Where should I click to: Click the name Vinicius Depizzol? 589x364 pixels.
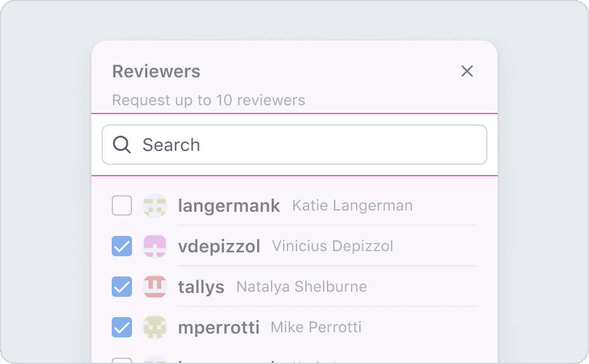(333, 246)
